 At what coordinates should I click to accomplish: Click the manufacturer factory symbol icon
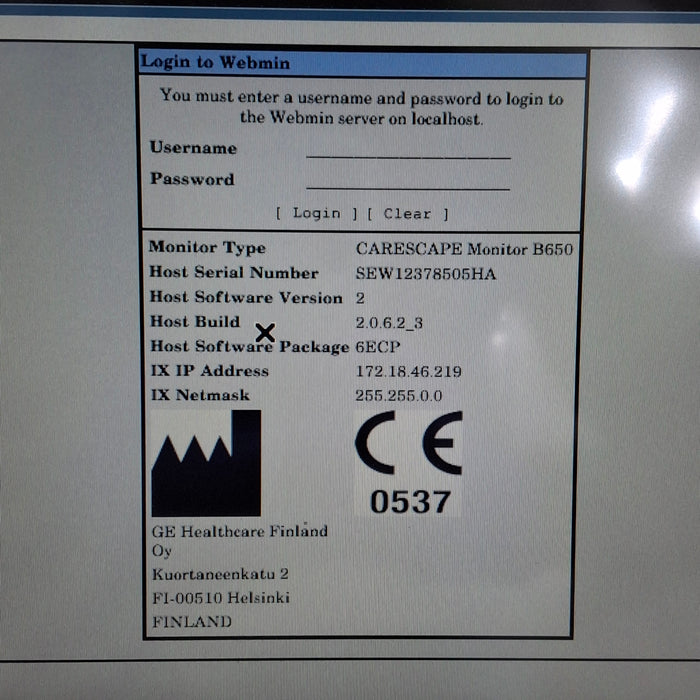[206, 463]
